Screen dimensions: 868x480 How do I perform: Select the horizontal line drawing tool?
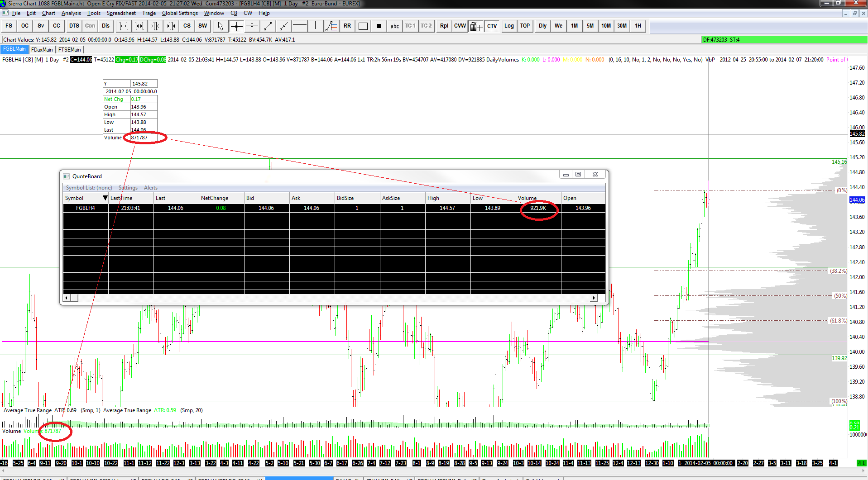click(300, 26)
